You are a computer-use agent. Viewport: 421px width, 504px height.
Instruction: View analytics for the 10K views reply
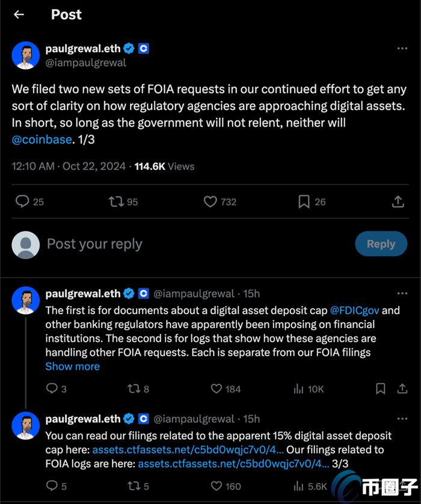299,389
